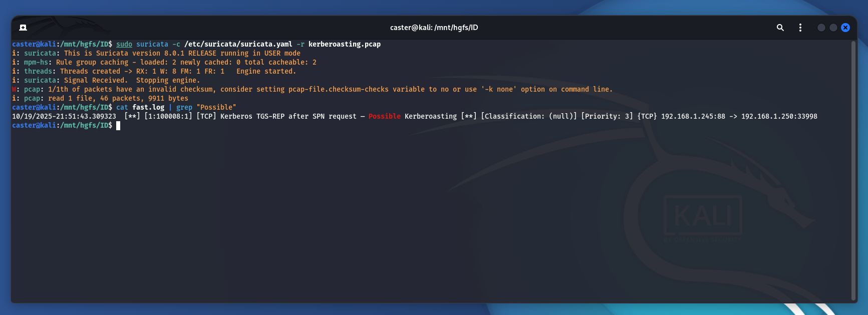Image resolution: width=868 pixels, height=315 pixels.
Task: Maximize the terminal window
Action: 833,28
